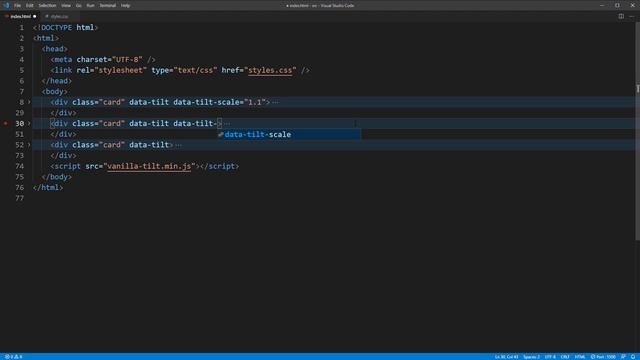This screenshot has height=360, width=640.
Task: Click the suggestion's wrench property icon
Action: (221, 134)
